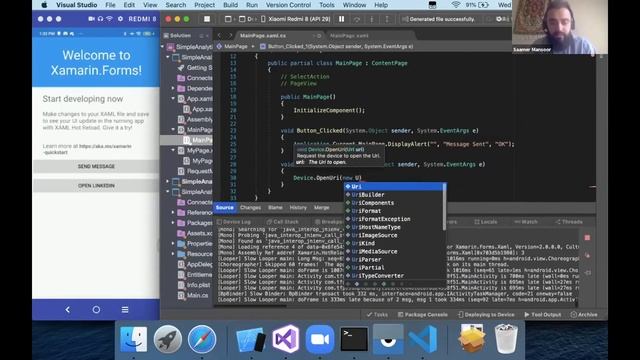Open the Call Stack pad
This screenshot has width=640, height=360.
[x=283, y=222]
